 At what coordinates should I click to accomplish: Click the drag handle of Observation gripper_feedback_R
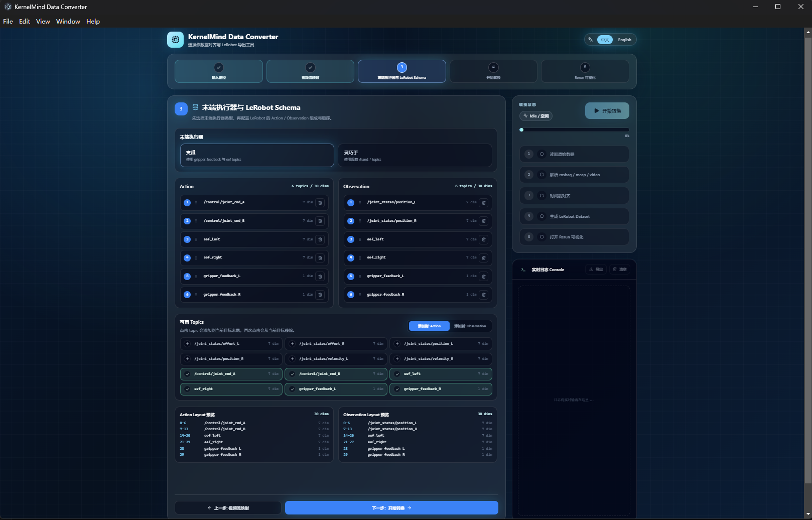(360, 295)
